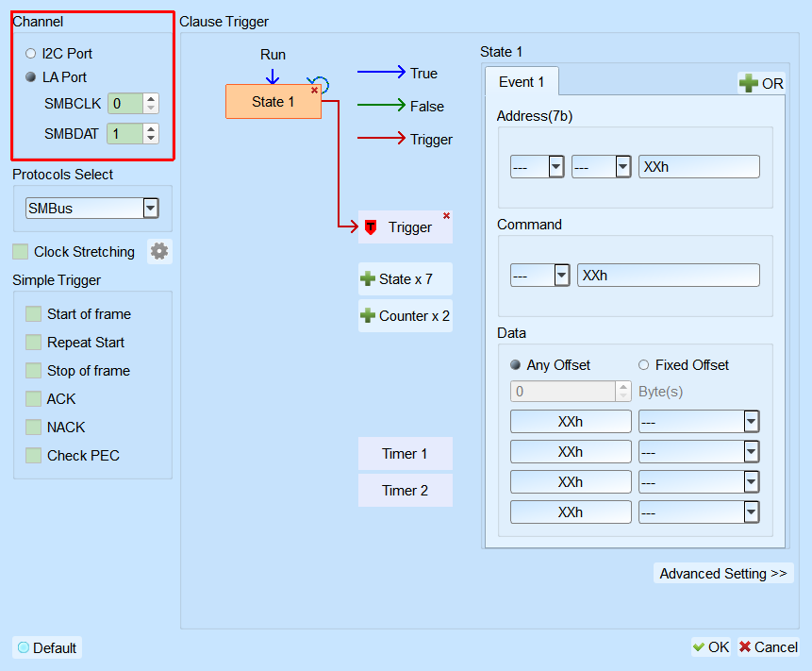Click the green plus on State x 7

pyautogui.click(x=368, y=278)
